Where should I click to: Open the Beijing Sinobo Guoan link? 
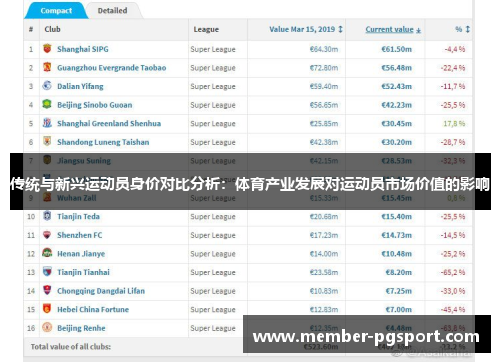95,105
